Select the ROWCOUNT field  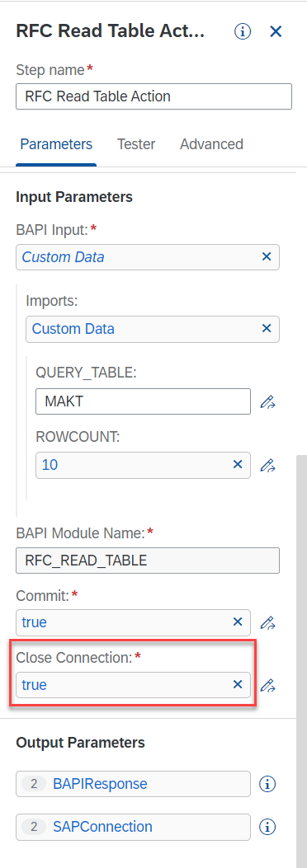pos(143,465)
